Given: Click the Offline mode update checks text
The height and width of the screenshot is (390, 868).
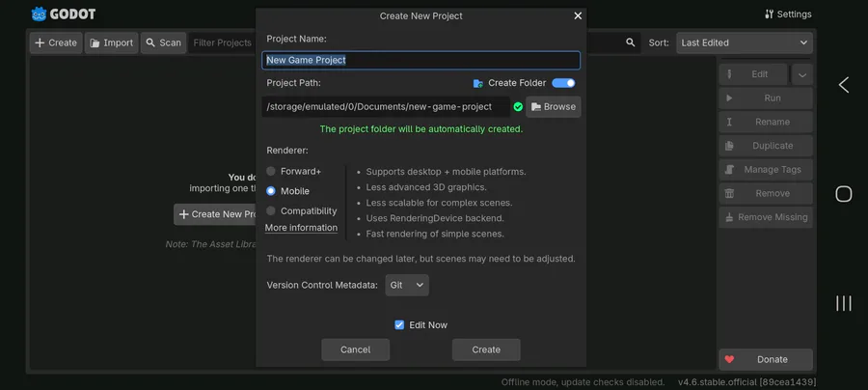Looking at the screenshot, I should click(x=583, y=382).
